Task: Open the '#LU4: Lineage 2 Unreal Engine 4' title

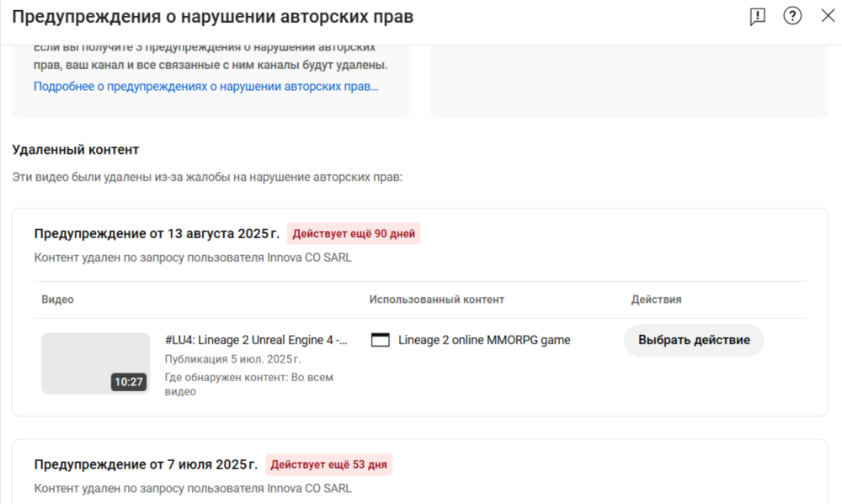Action: click(256, 340)
